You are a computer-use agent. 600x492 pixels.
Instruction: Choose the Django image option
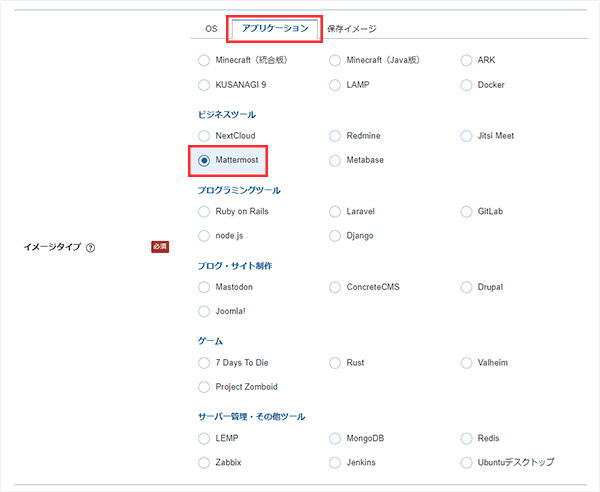point(335,236)
